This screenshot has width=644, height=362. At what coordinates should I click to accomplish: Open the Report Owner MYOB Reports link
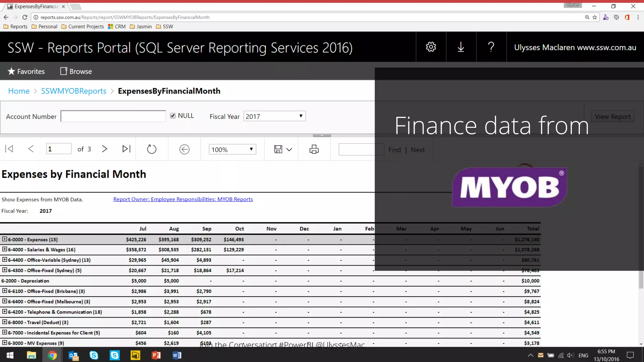(x=183, y=199)
